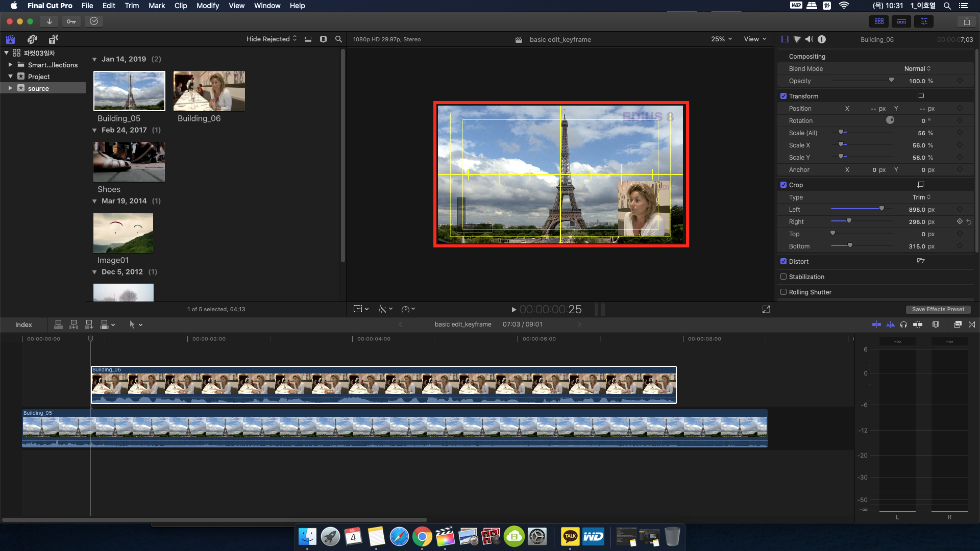
Task: Open the audio inspector speaker icon
Action: (x=809, y=39)
